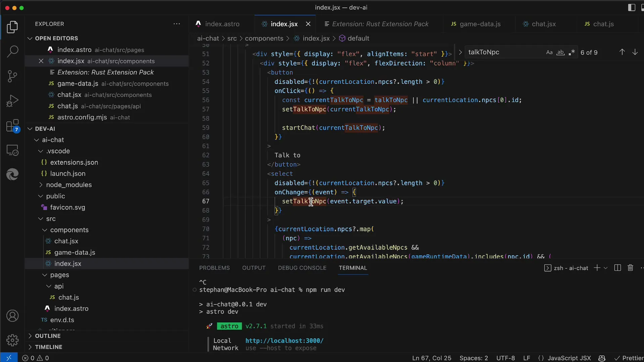Close index.jsx in Open Editors list
The height and width of the screenshot is (362, 644).
[41, 61]
